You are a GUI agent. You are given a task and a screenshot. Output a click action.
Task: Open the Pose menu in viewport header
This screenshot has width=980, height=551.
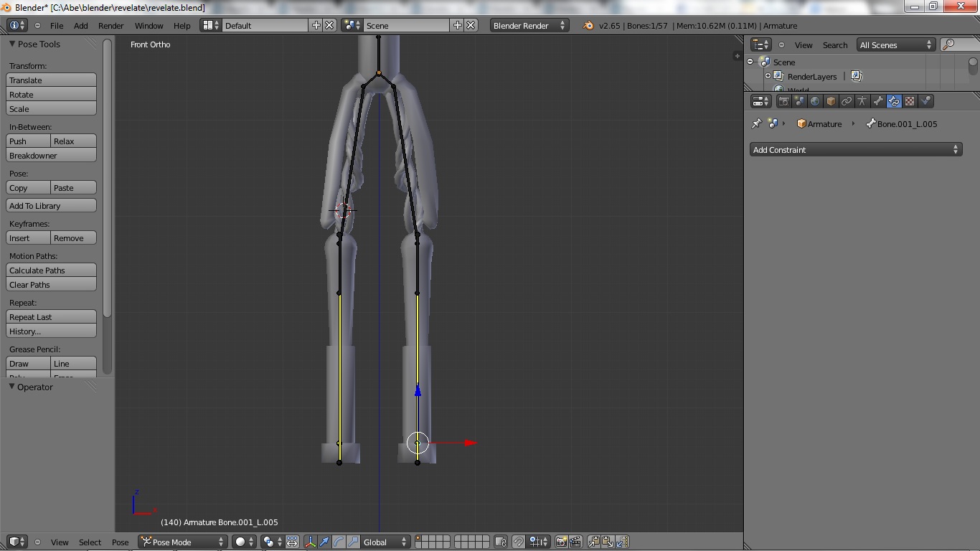tap(121, 542)
